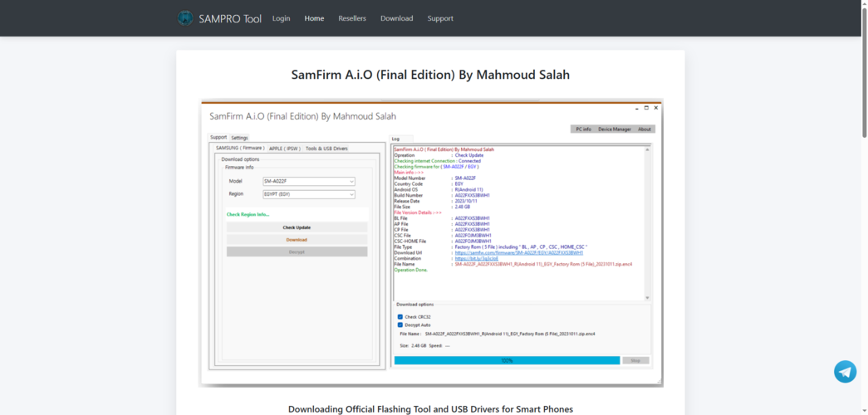Click the SamFirm window maximize icon
This screenshot has height=415, width=868.
[646, 108]
